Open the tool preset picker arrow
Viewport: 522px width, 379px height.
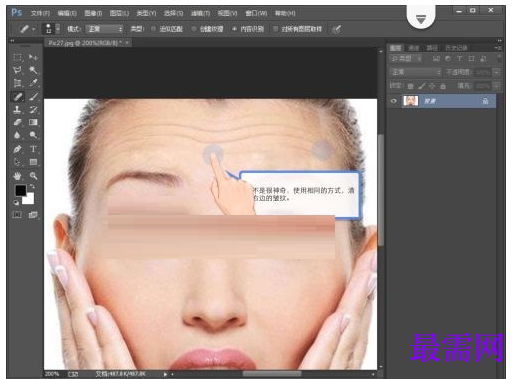point(34,29)
